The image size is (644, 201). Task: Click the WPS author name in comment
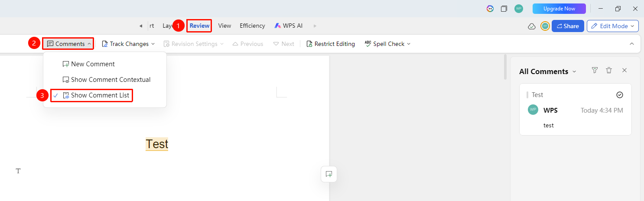click(x=550, y=110)
